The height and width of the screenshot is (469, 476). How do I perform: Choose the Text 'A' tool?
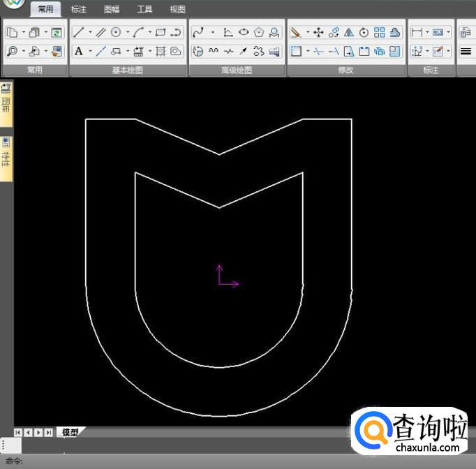(79, 51)
